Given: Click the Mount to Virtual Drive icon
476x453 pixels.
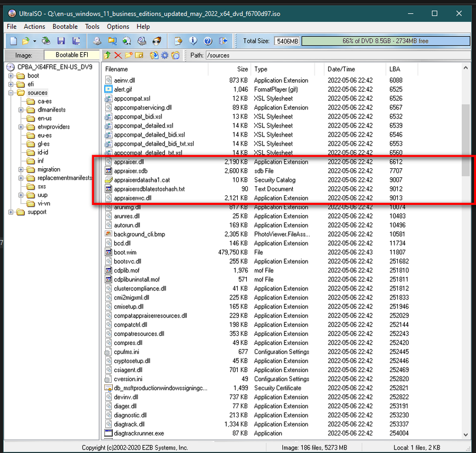Looking at the screenshot, I should coord(141,41).
